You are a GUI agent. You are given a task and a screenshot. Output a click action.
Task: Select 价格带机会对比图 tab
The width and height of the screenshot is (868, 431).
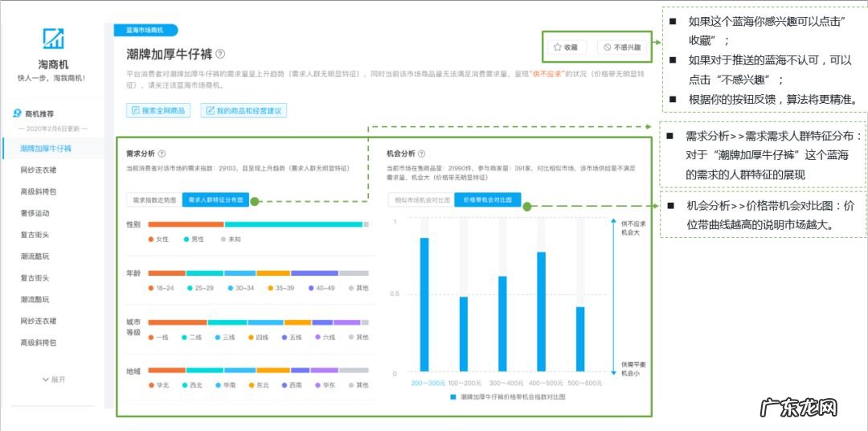click(488, 199)
